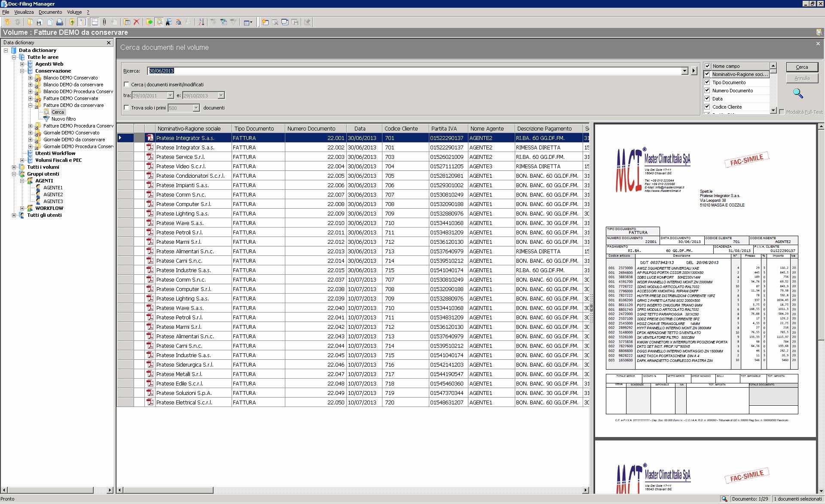Click into the Ricerca search input field
The height and width of the screenshot is (504, 825).
(x=414, y=71)
